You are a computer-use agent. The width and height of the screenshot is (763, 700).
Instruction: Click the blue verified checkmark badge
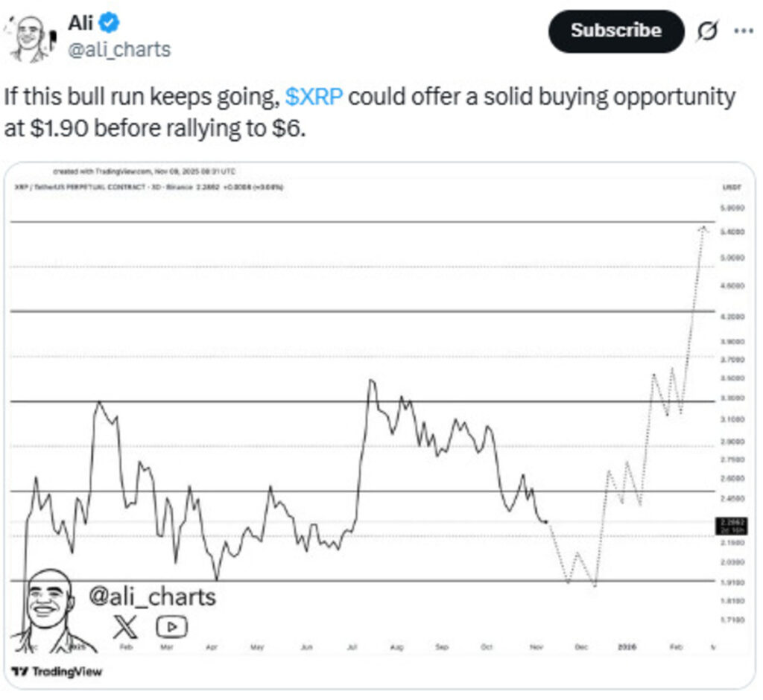110,23
